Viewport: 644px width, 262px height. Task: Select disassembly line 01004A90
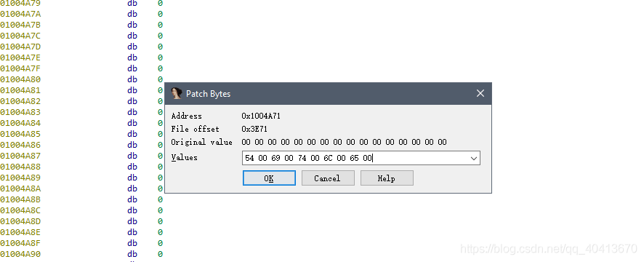tap(81, 254)
